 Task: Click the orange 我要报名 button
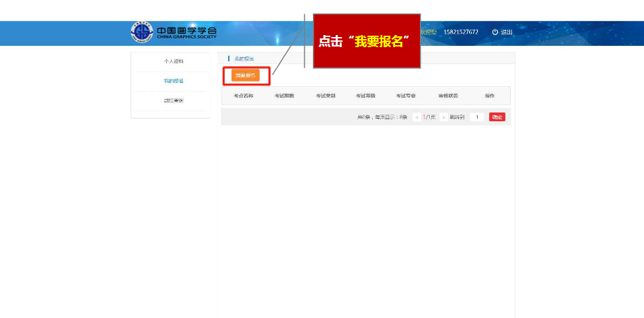click(x=246, y=75)
